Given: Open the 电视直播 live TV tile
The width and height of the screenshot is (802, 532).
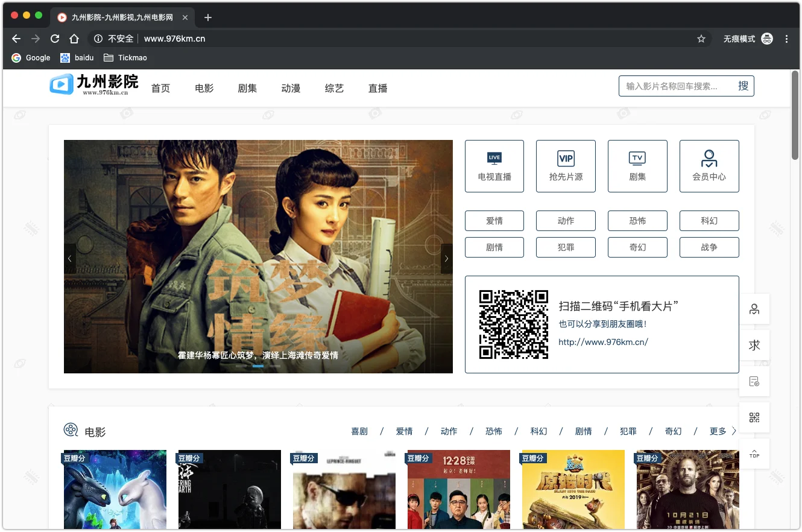Looking at the screenshot, I should pos(494,166).
